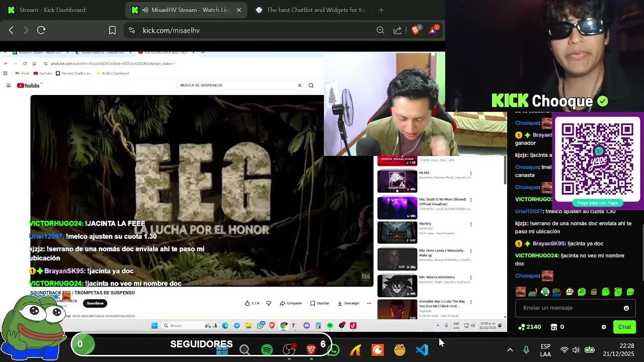The image size is (644, 362).
Task: Click Compartir under the video
Action: (291, 303)
